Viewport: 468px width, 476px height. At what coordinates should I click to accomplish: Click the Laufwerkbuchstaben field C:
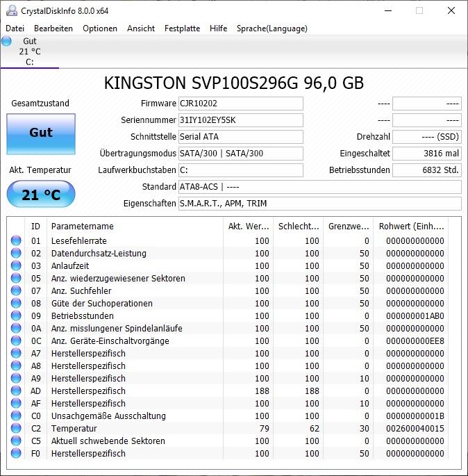(241, 170)
